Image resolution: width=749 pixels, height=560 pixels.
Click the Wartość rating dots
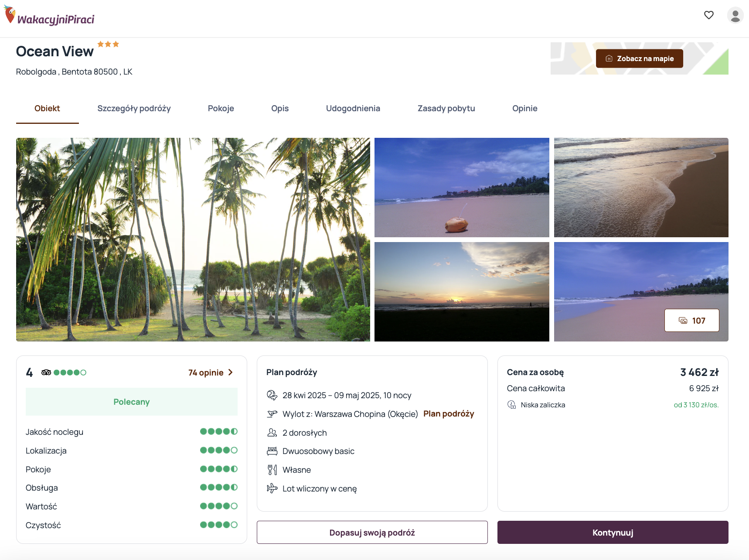219,506
